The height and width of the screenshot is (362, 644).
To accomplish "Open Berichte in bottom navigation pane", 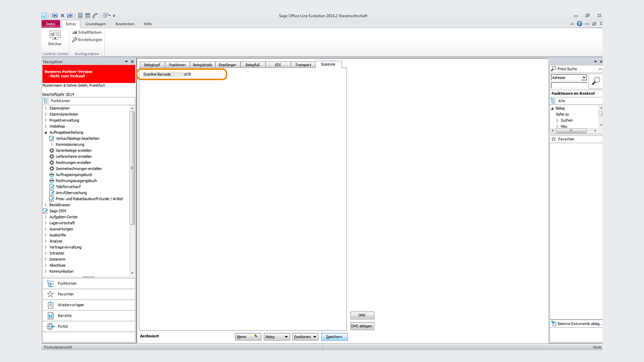I will tap(89, 316).
